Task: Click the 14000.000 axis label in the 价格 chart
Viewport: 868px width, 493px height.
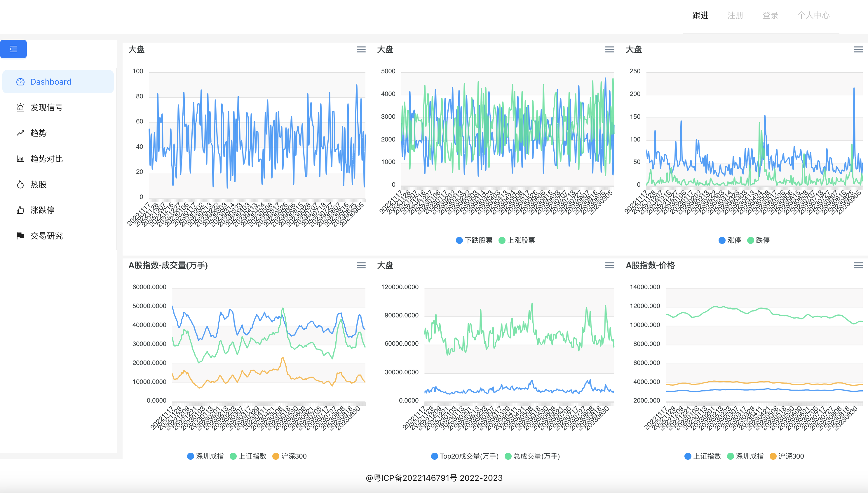Action: pyautogui.click(x=645, y=287)
